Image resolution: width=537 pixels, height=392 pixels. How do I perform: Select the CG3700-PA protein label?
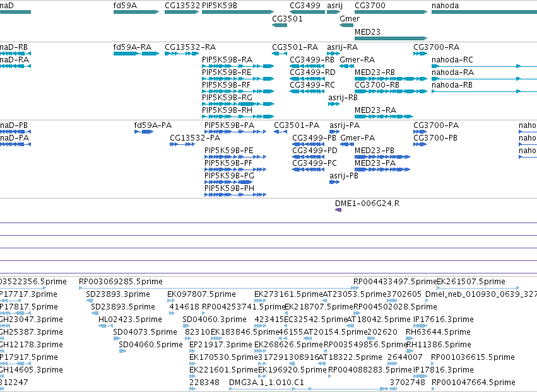tap(436, 125)
